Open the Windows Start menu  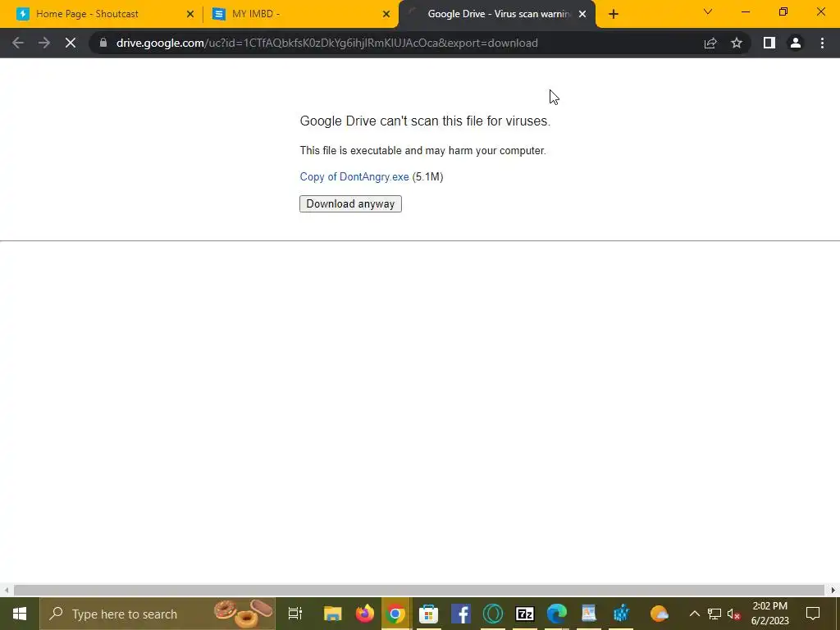(20, 614)
